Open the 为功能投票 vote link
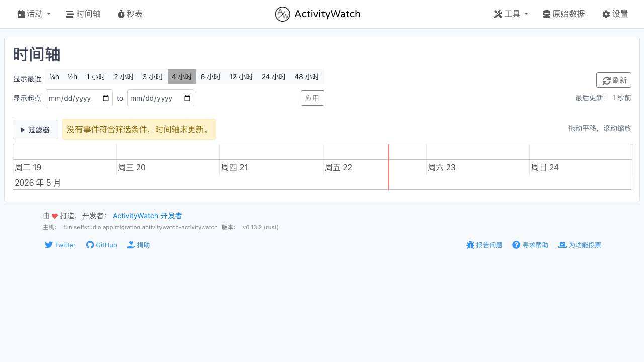Image resolution: width=644 pixels, height=362 pixels. coord(580,245)
